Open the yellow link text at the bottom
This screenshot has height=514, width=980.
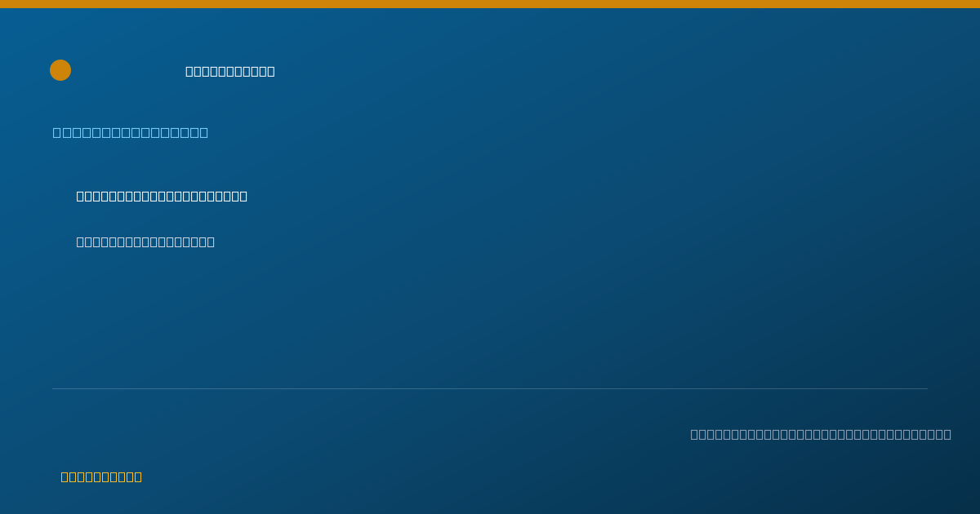coord(101,476)
